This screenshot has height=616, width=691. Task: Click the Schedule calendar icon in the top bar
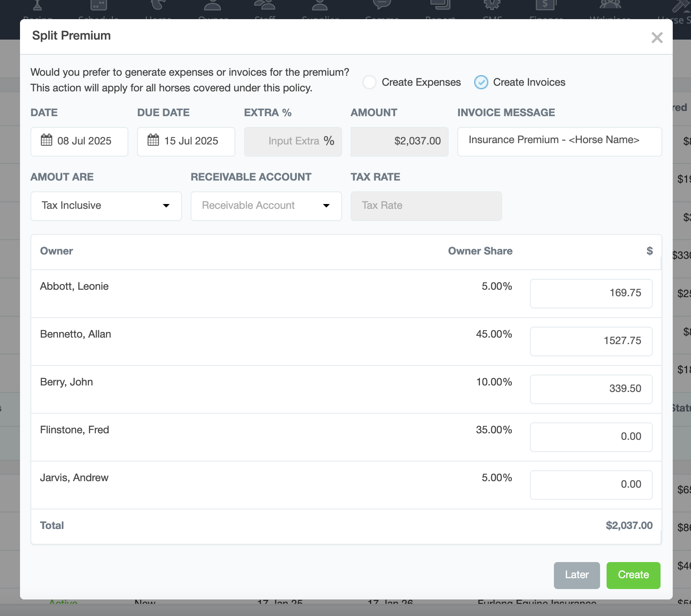[98, 5]
